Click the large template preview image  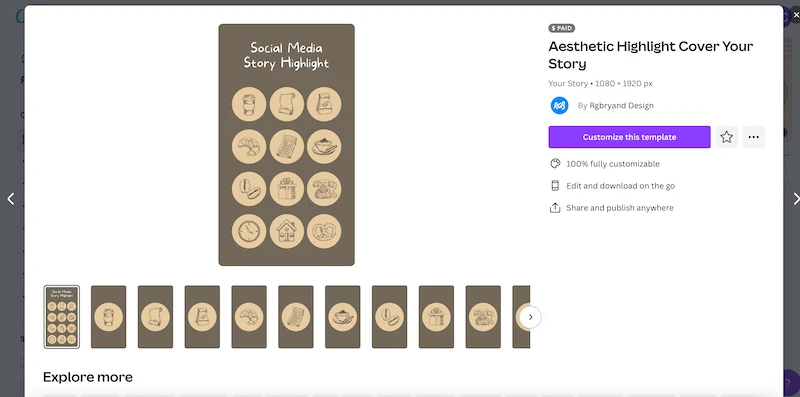click(286, 145)
